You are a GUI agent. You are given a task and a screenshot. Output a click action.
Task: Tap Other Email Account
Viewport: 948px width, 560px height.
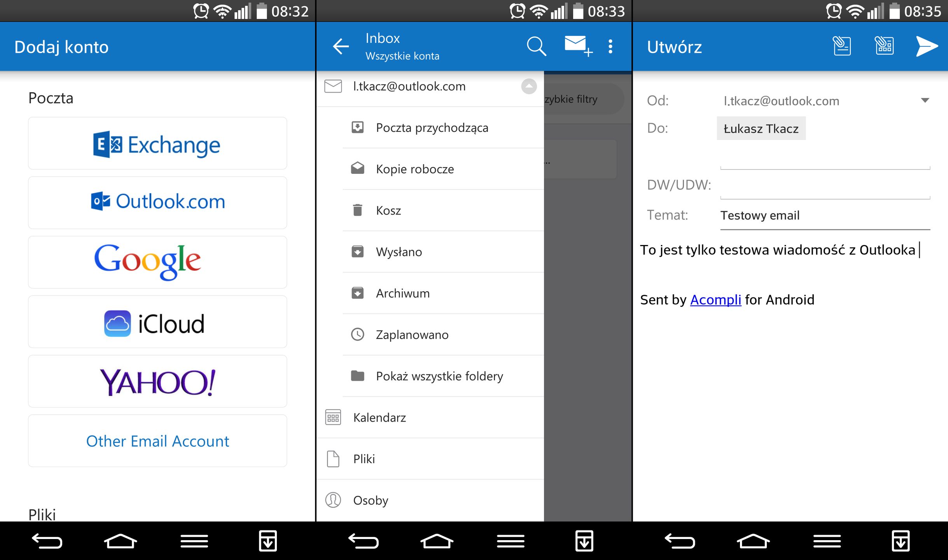coord(157,441)
